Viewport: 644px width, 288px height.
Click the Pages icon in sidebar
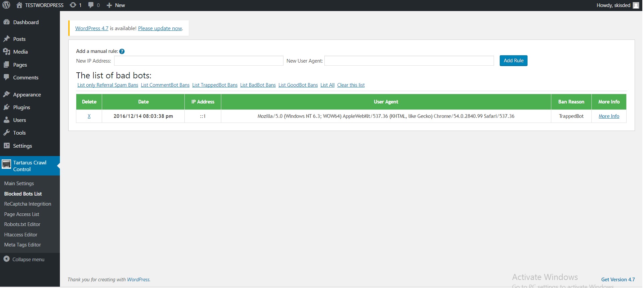point(6,65)
